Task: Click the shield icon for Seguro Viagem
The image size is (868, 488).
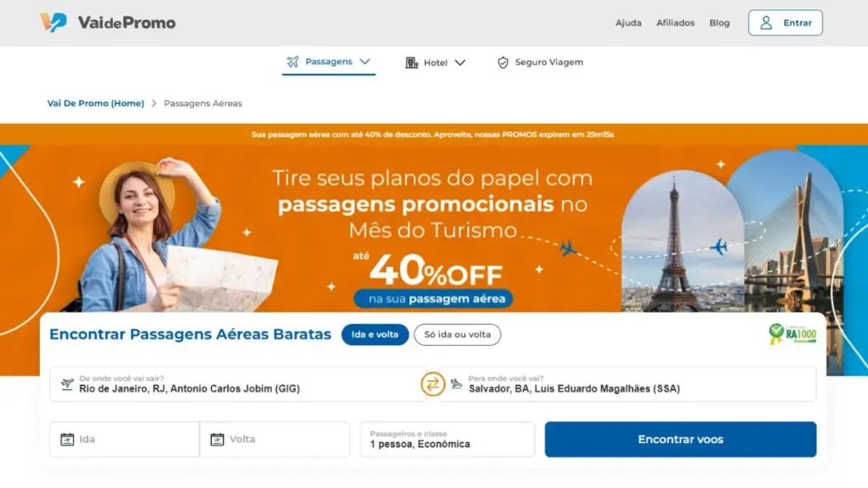Action: pos(503,63)
